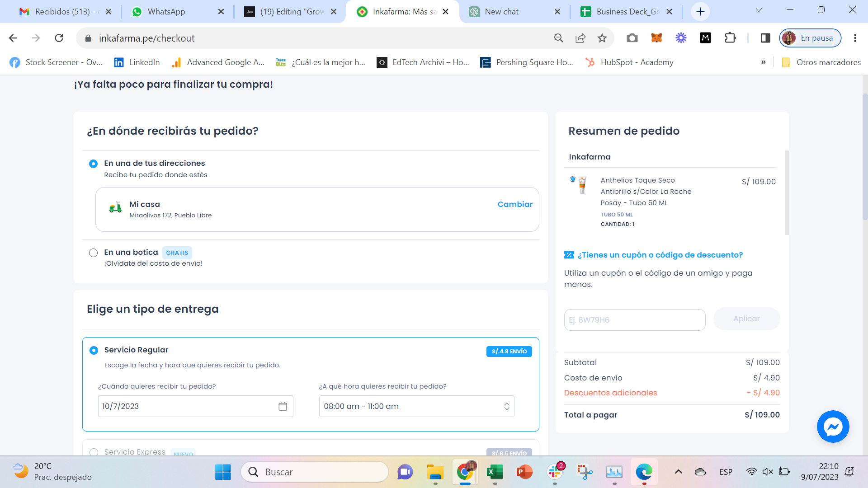The height and width of the screenshot is (488, 868).
Task: Click the order summary scrollbar
Action: coord(787,192)
